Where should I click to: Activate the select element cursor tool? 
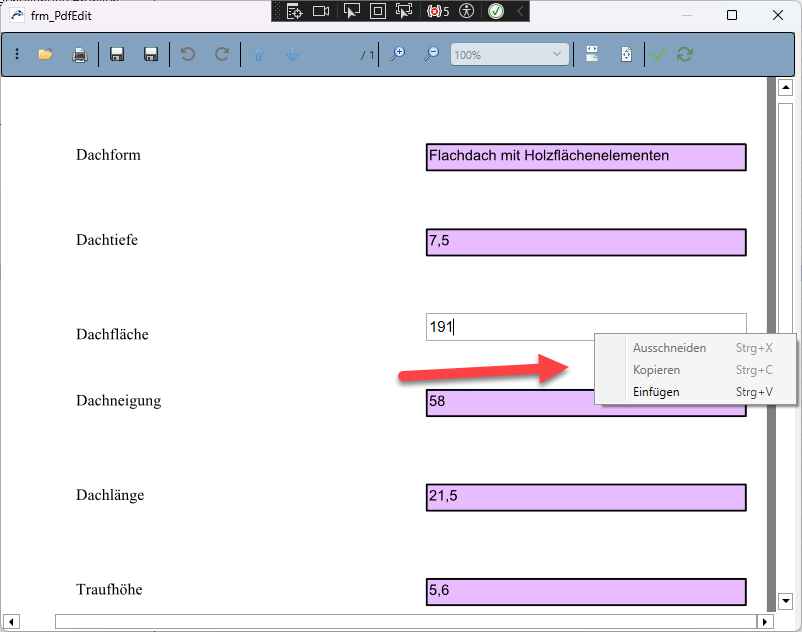[351, 11]
